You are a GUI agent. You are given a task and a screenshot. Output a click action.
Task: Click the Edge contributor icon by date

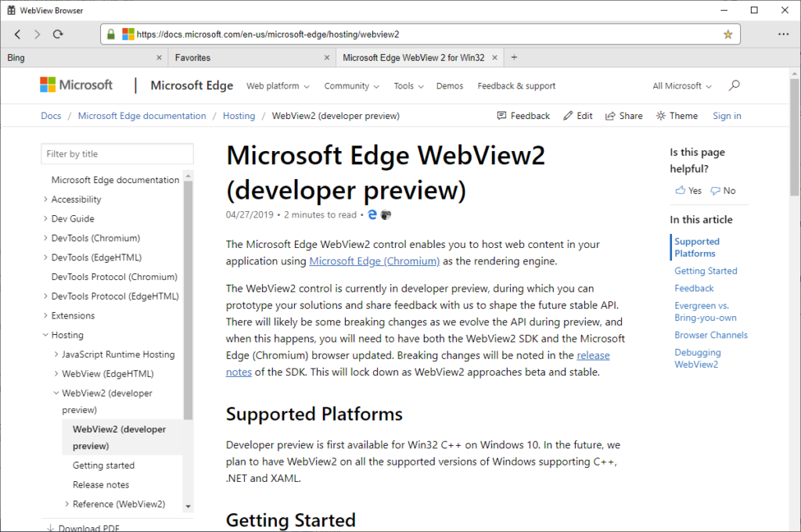point(372,214)
